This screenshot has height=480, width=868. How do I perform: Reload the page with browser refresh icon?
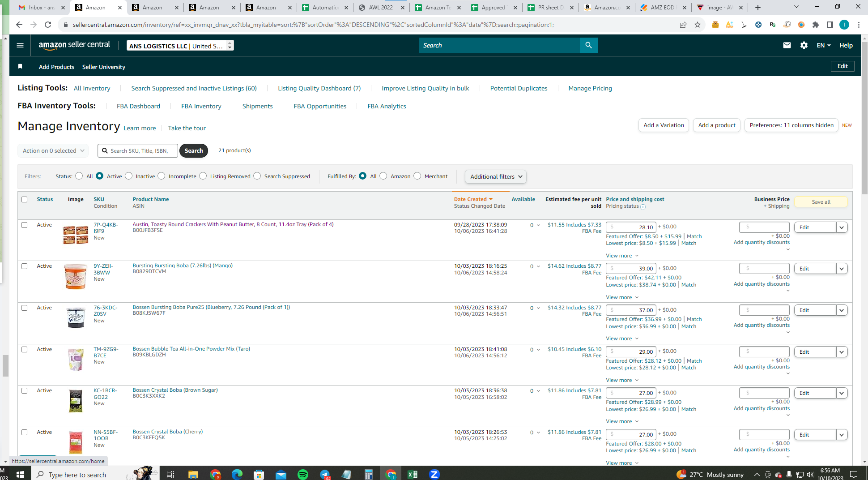[48, 25]
